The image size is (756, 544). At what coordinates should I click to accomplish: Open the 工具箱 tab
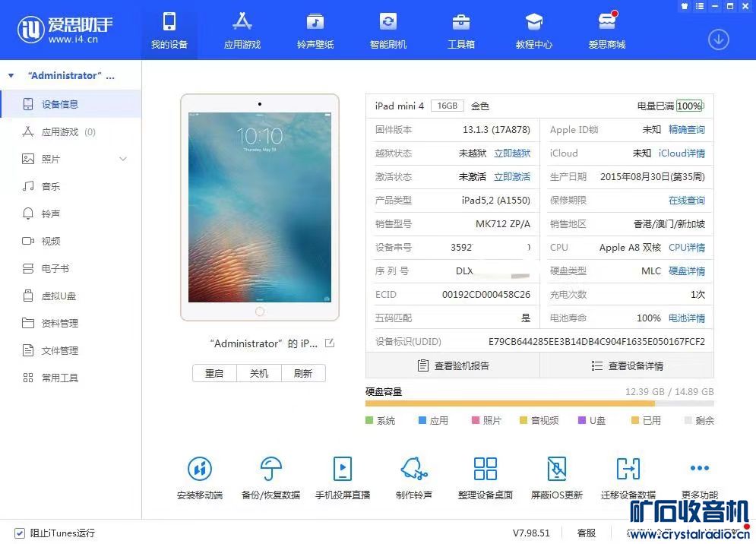point(461,30)
